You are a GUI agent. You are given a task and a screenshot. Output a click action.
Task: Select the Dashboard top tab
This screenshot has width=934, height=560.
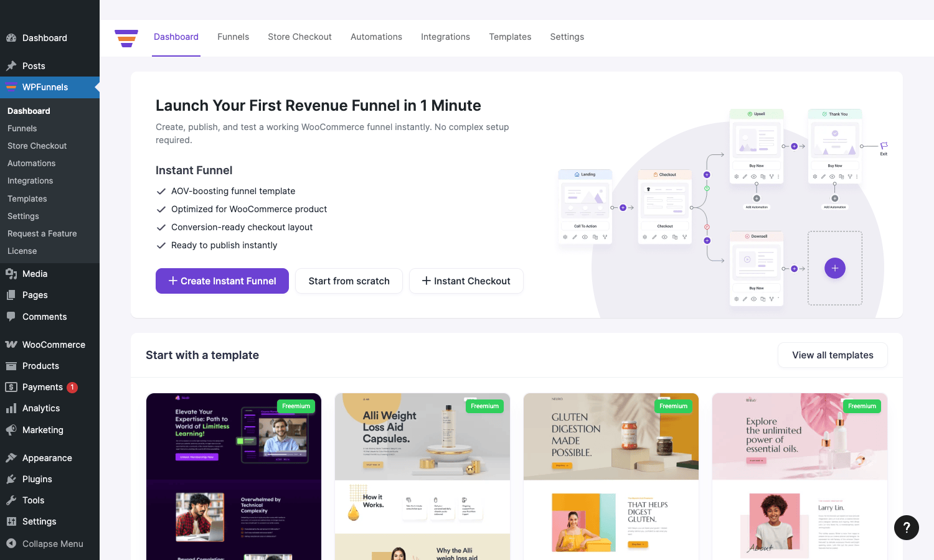coord(176,37)
